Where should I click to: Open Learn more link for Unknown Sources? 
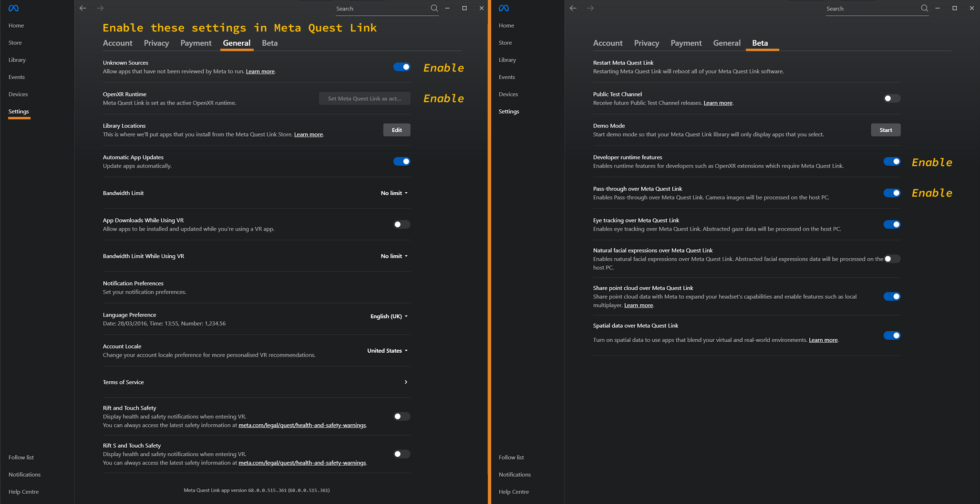260,72
